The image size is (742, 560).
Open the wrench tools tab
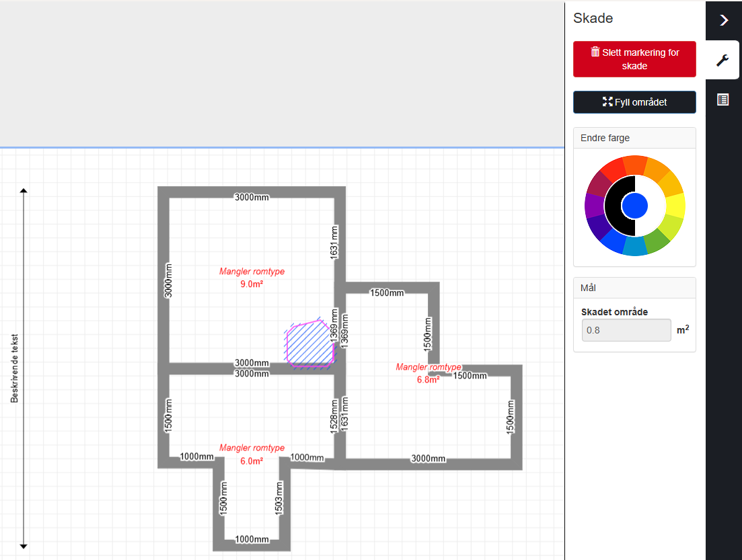pyautogui.click(x=723, y=61)
